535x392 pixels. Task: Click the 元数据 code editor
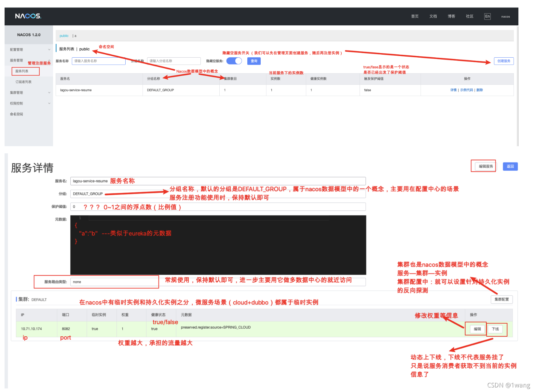click(x=218, y=245)
